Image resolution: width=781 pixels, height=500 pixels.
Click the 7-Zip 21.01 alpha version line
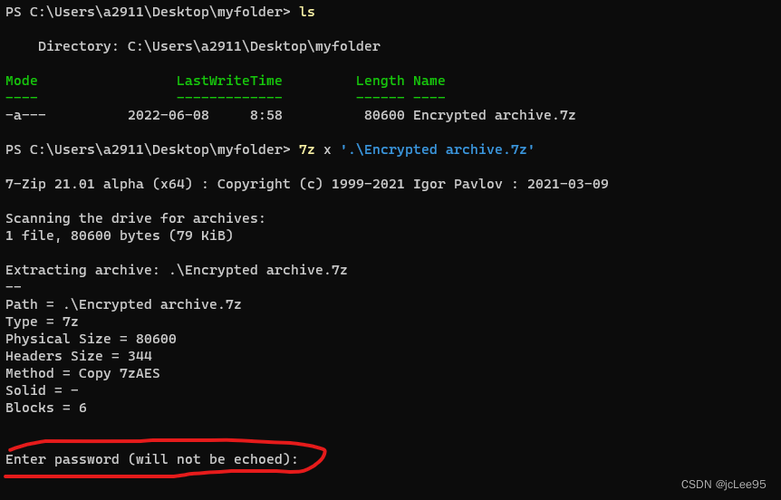click(x=307, y=184)
